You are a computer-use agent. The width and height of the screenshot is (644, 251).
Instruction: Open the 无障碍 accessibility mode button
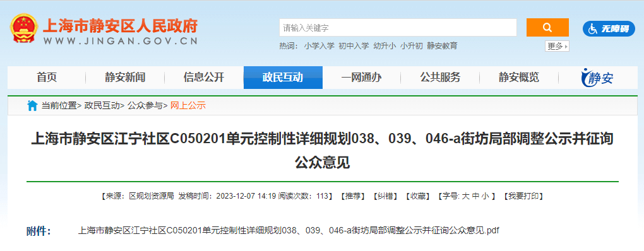(x=609, y=28)
